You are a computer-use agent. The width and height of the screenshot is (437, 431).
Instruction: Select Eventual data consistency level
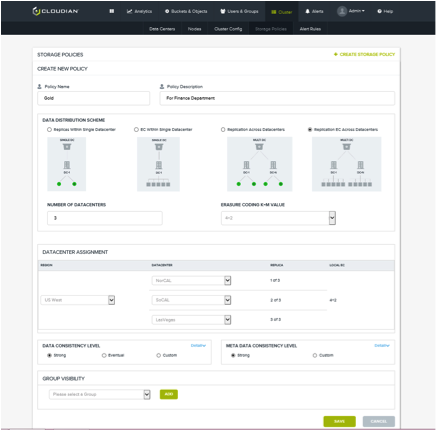coord(104,356)
